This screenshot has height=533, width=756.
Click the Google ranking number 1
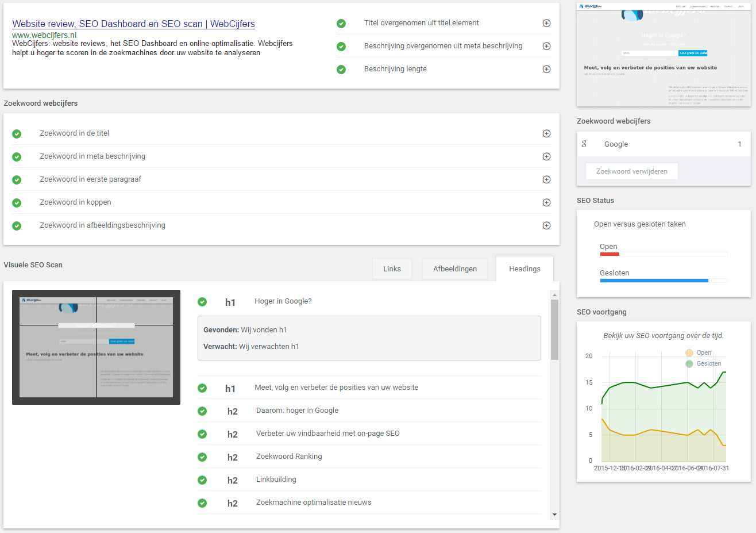tap(739, 144)
